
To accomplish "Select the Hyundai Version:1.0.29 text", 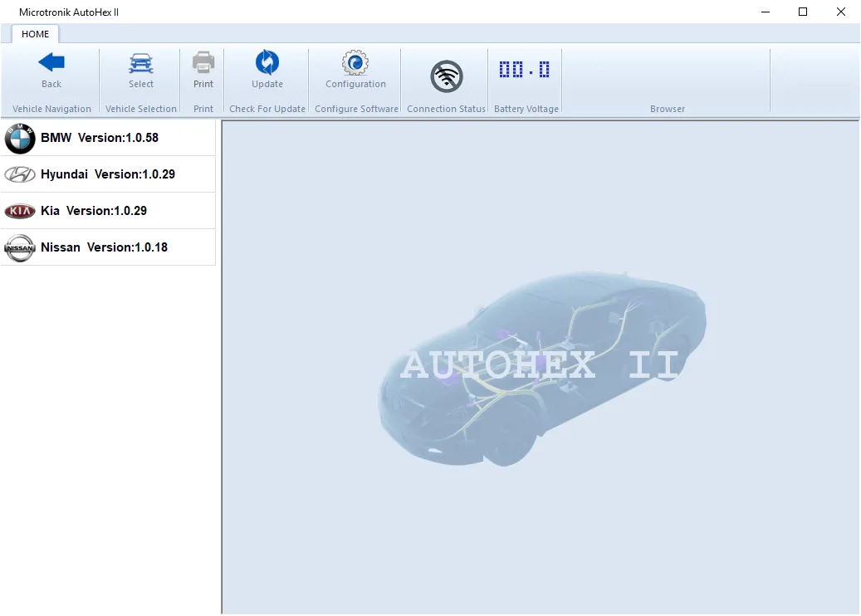I will 108,174.
